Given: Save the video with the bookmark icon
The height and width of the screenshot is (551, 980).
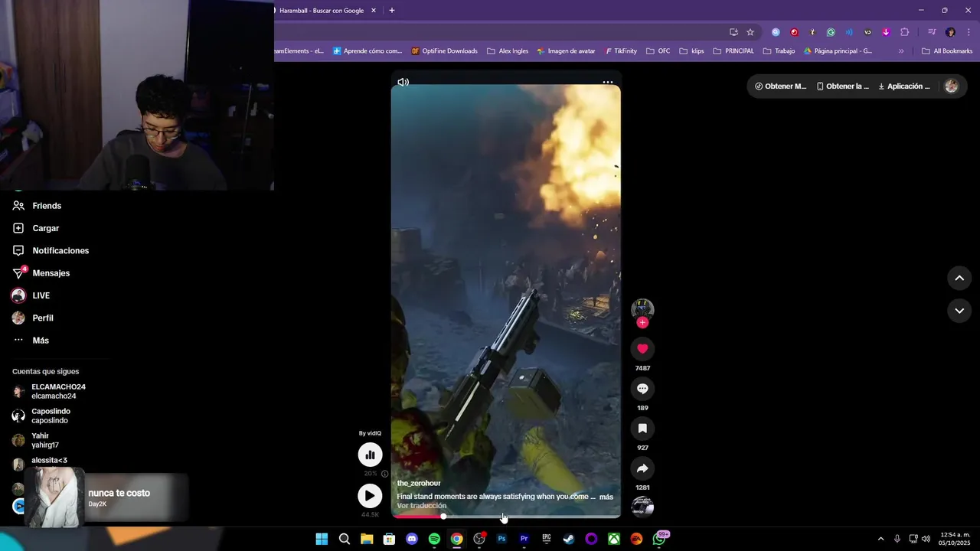Looking at the screenshot, I should pyautogui.click(x=642, y=429).
